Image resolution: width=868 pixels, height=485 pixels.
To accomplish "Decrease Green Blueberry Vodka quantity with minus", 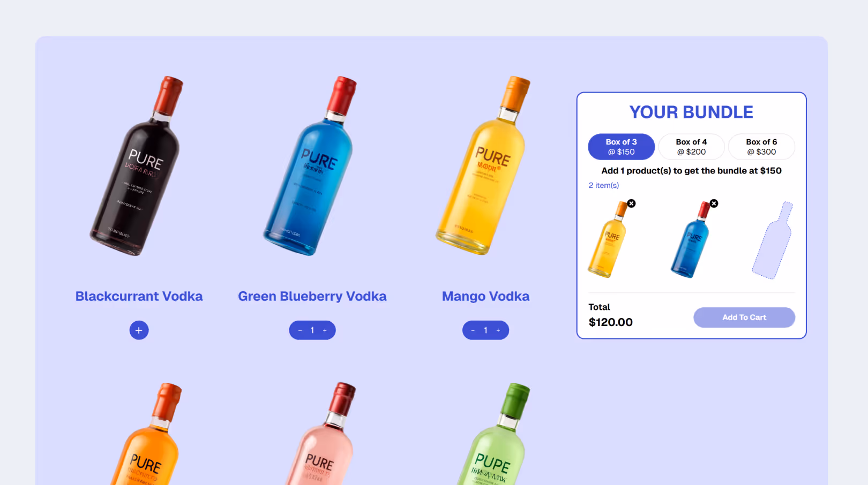I will pos(300,330).
